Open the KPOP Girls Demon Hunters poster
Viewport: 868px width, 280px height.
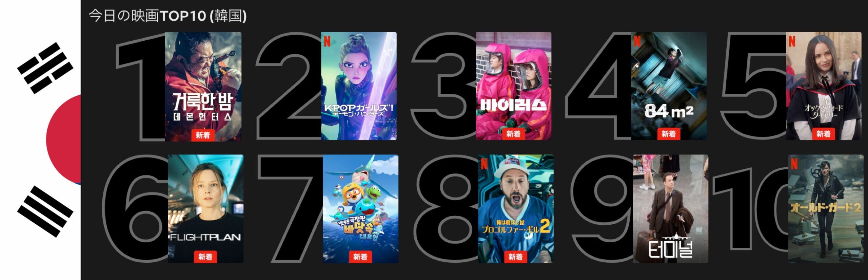click(359, 86)
